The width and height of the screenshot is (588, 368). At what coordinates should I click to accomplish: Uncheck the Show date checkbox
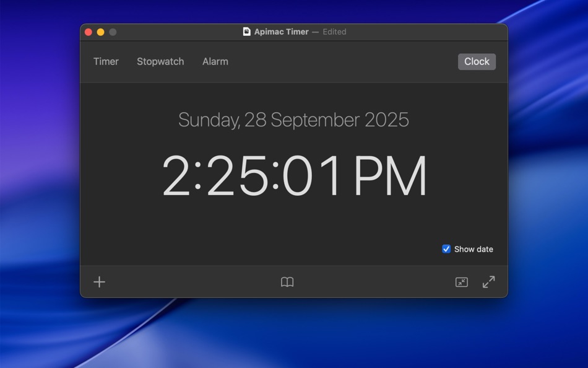446,249
